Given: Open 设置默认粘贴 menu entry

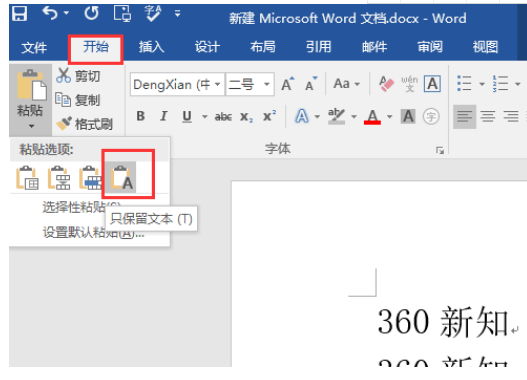Looking at the screenshot, I should 93,232.
